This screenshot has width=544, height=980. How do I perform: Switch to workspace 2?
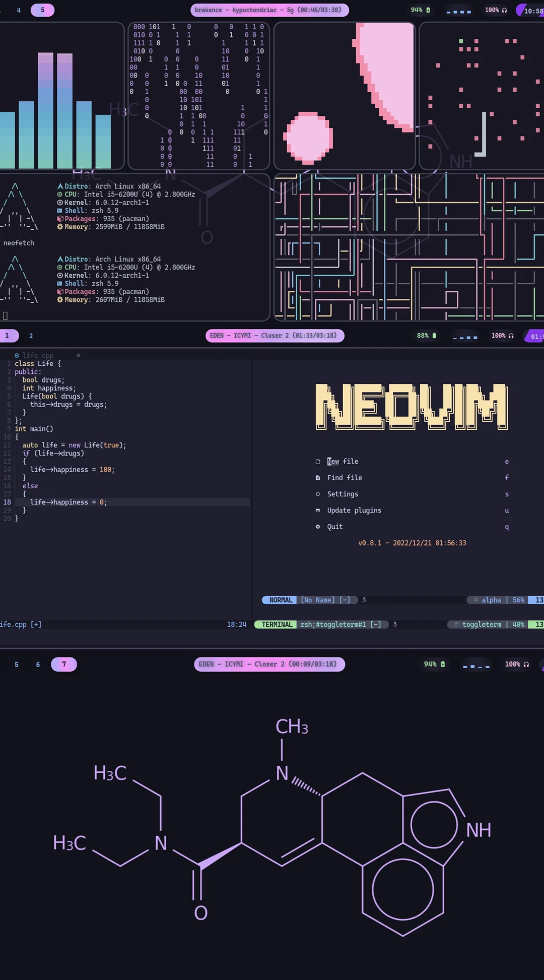tap(31, 336)
